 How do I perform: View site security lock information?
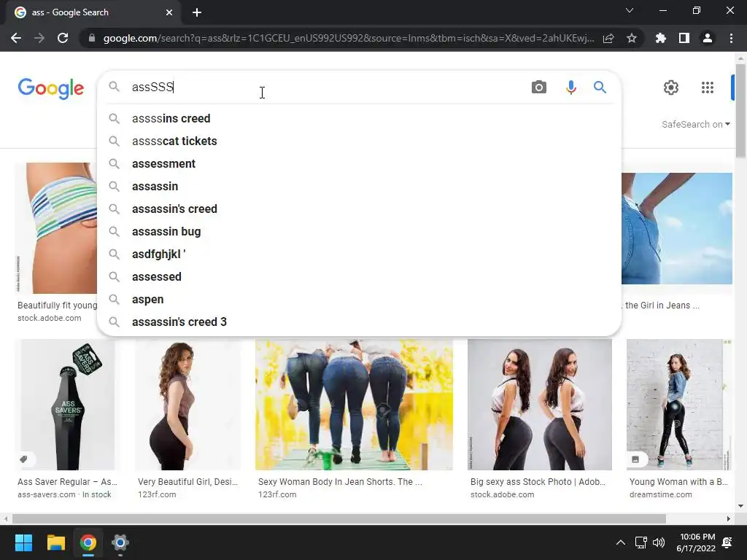(x=92, y=38)
